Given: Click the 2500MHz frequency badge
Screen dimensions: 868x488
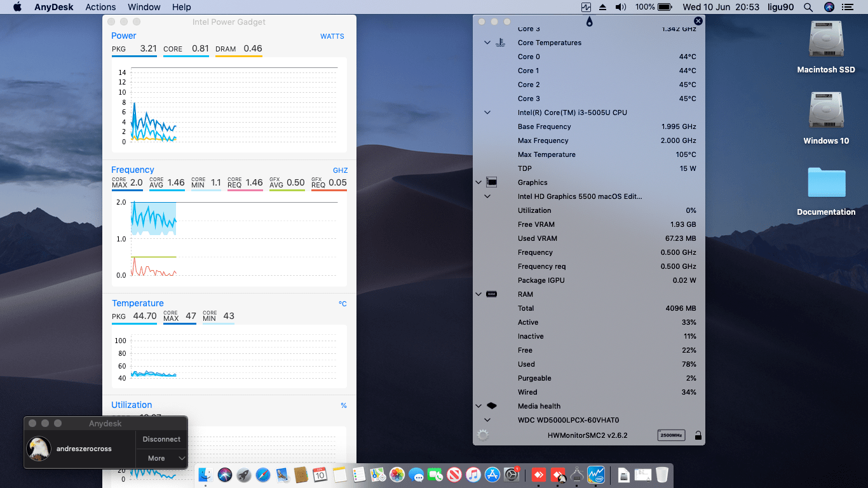Looking at the screenshot, I should click(x=671, y=435).
